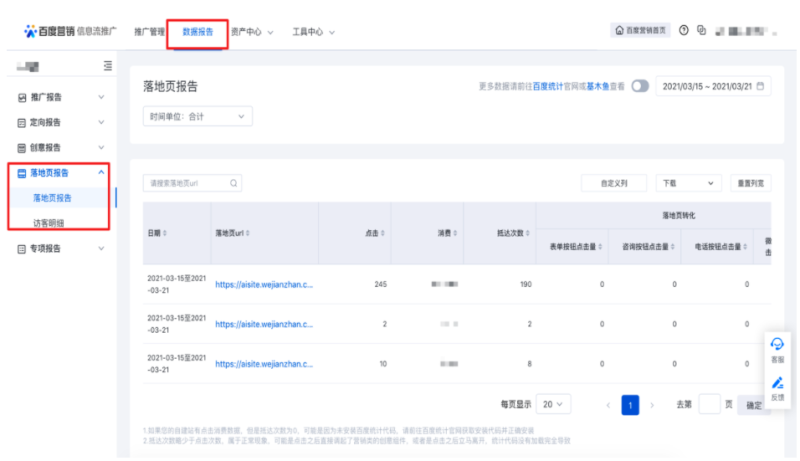
Task: Expand 推广报告 sidebar section
Action: 101,97
